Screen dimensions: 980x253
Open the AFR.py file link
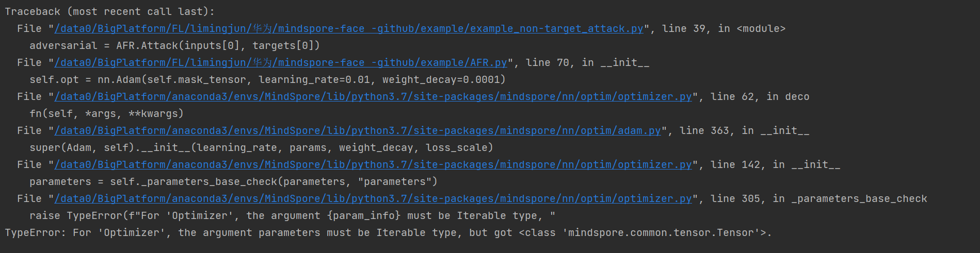pyautogui.click(x=281, y=63)
